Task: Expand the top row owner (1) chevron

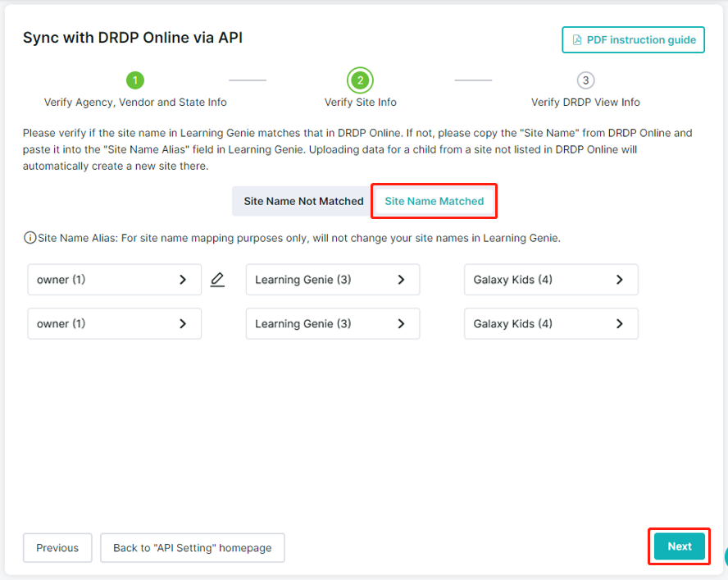Action: click(183, 280)
